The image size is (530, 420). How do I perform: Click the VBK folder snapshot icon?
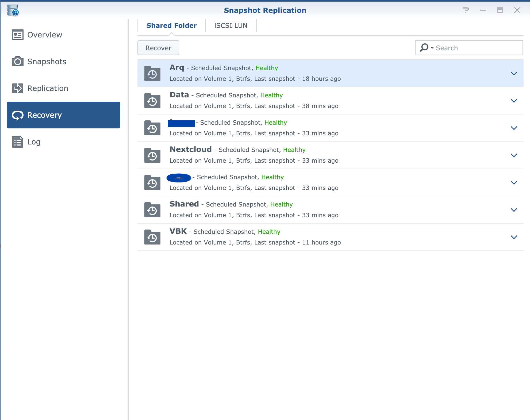(x=152, y=237)
